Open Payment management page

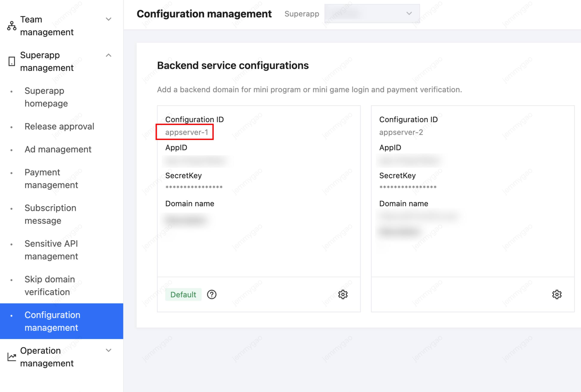51,178
